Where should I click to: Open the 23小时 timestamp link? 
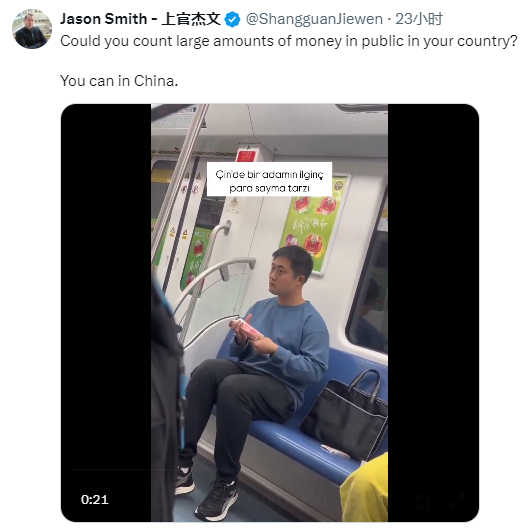419,19
